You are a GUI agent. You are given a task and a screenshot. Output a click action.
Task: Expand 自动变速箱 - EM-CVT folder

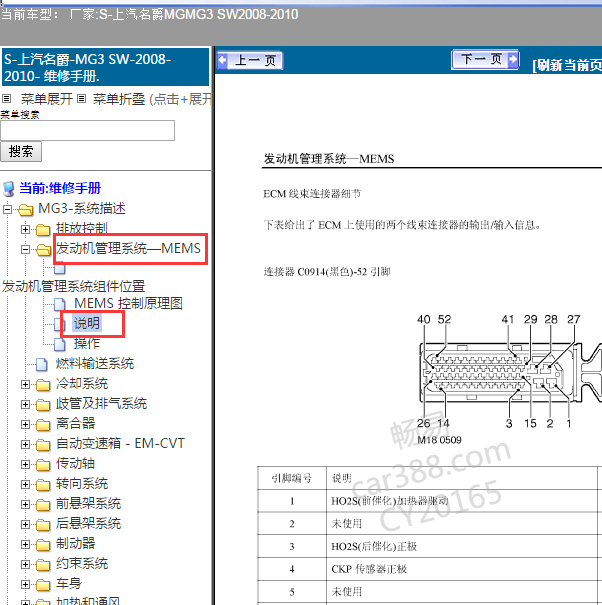point(25,444)
